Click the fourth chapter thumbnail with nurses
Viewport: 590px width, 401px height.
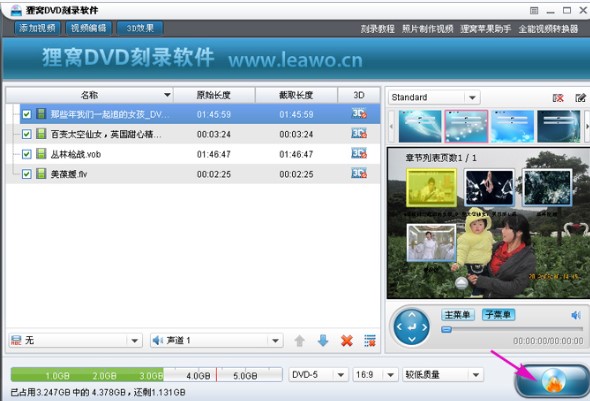tap(431, 243)
